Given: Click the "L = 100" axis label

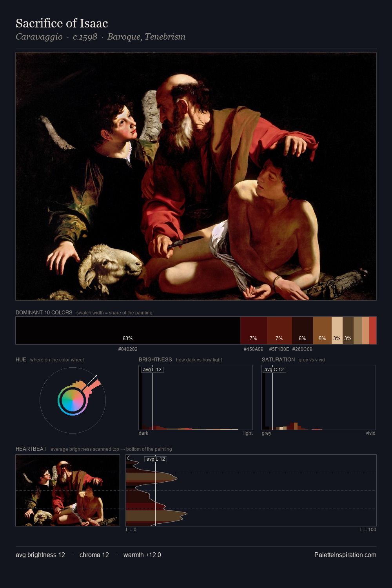Looking at the screenshot, I should pos(368,530).
